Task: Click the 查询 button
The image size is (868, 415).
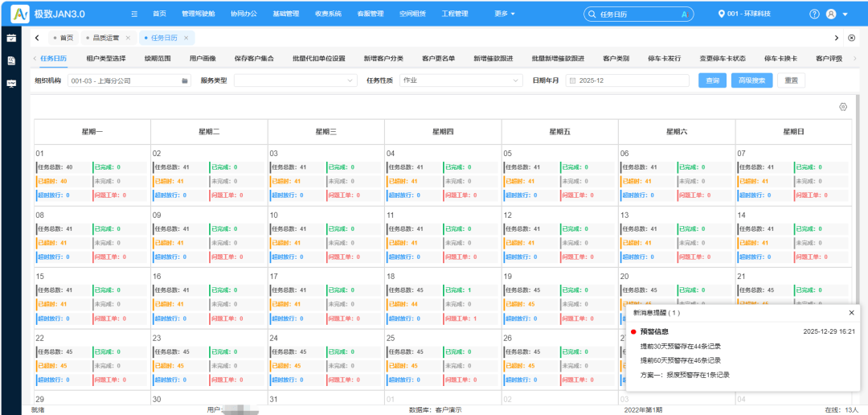Action: tap(712, 80)
